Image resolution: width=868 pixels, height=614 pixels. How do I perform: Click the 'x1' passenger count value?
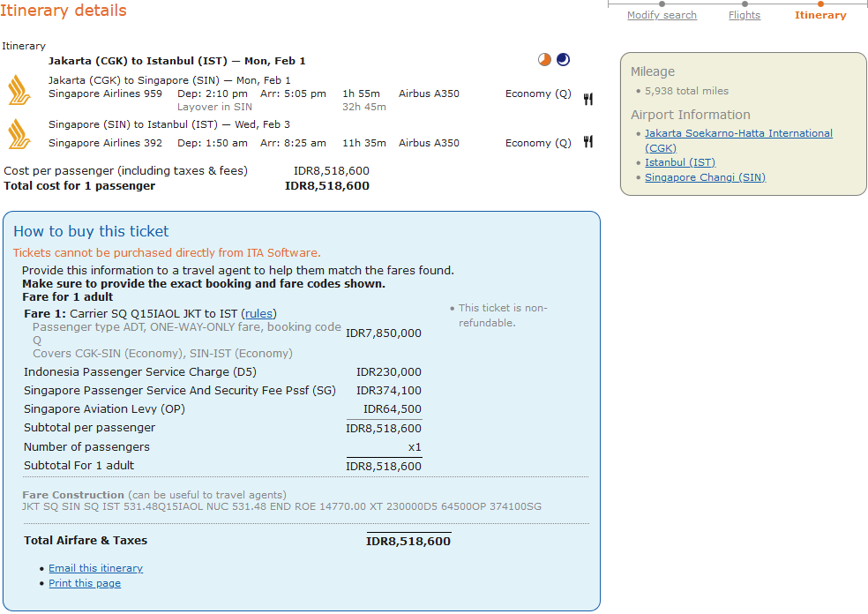point(415,446)
